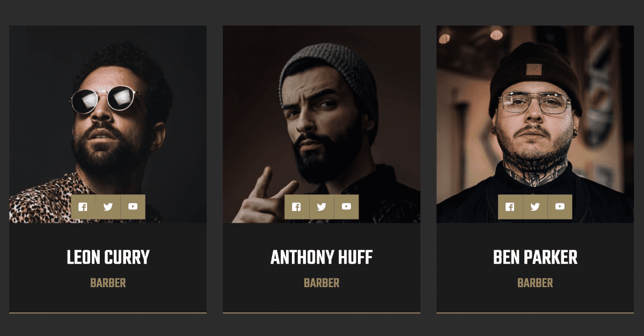Visit Anthony Huff's YouTube icon
The width and height of the screenshot is (644, 336).
click(347, 207)
